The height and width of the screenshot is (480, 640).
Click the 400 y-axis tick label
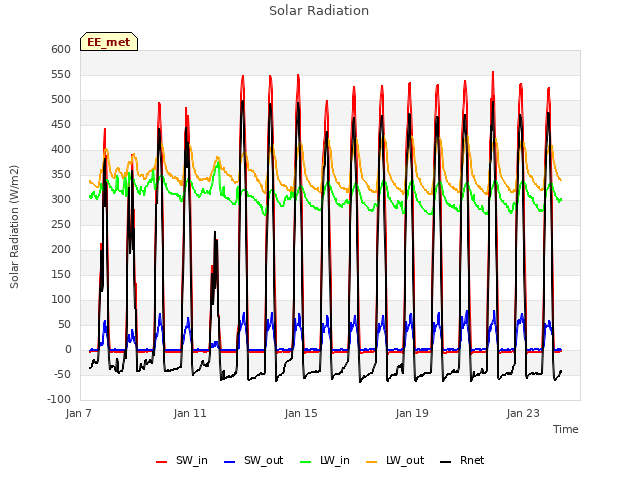click(61, 149)
